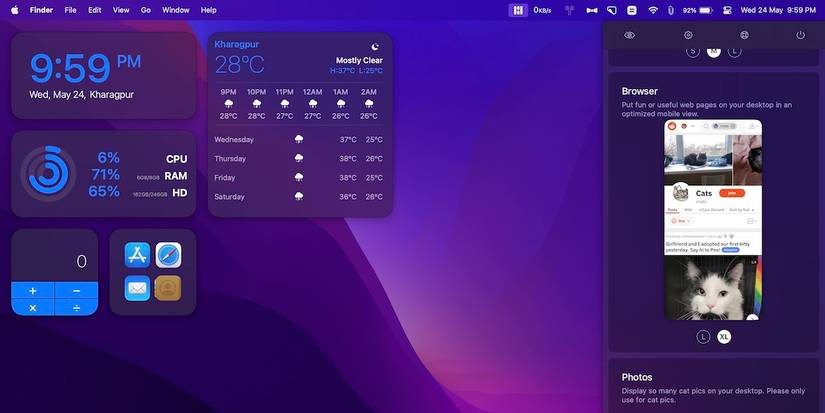Screen dimensions: 825x413
Task: Click the calculator display showing 0
Action: (55, 256)
